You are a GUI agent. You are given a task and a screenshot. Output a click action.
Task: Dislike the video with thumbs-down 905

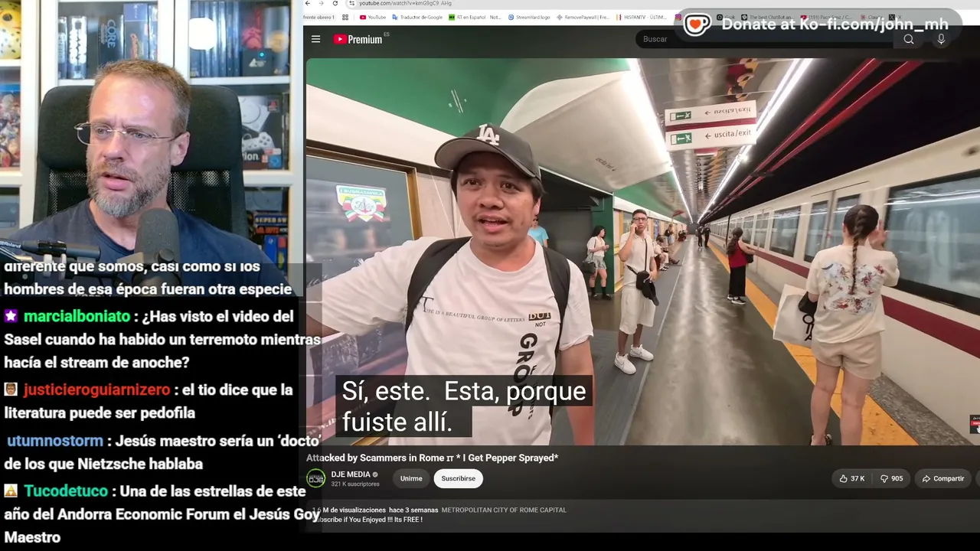pyautogui.click(x=891, y=478)
